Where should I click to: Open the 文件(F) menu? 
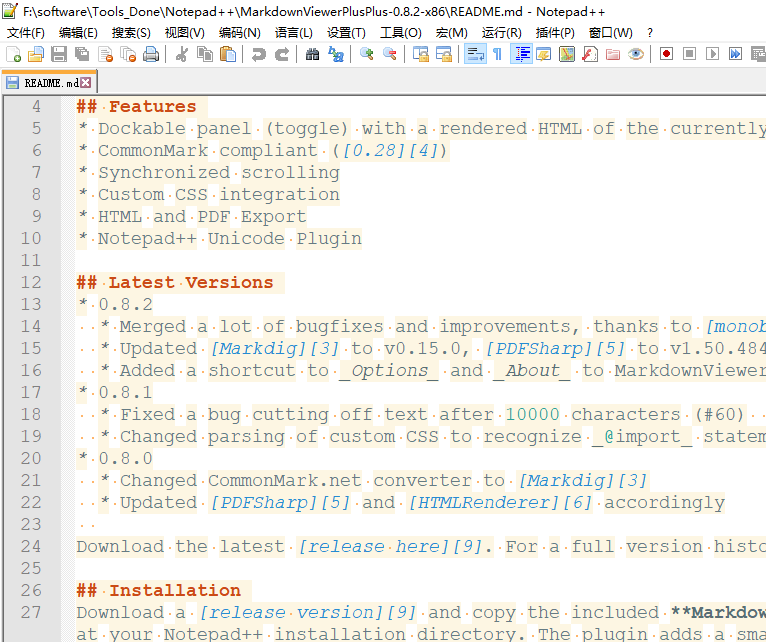26,33
